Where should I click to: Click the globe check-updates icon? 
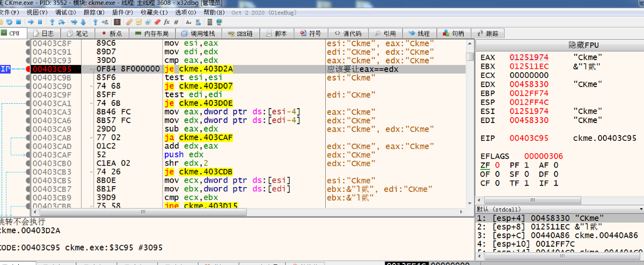point(219,22)
